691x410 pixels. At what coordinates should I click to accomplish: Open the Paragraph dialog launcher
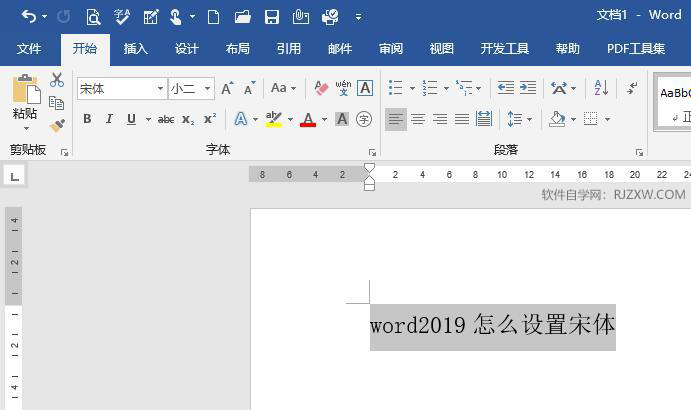(639, 153)
